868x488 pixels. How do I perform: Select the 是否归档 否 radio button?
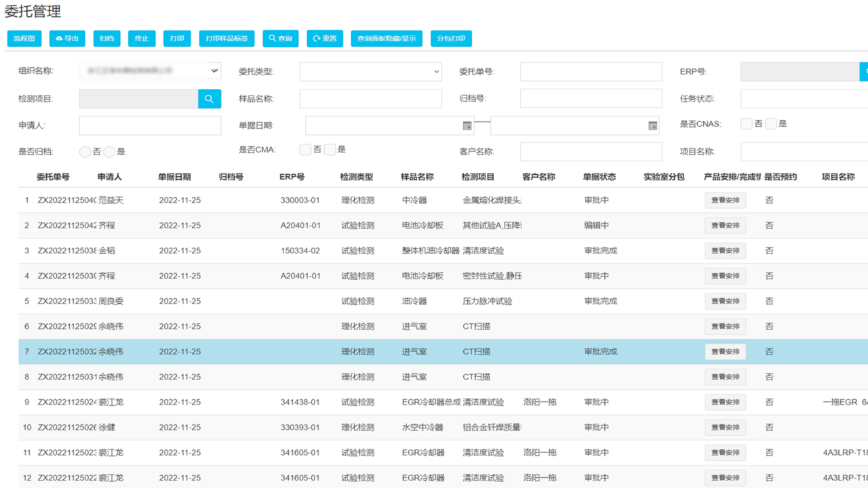tap(85, 152)
